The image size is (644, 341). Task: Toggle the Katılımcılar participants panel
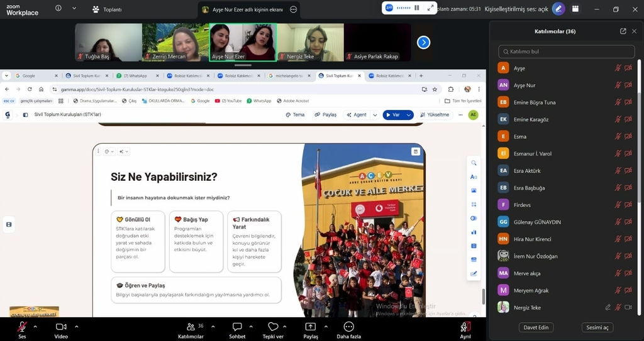click(191, 327)
